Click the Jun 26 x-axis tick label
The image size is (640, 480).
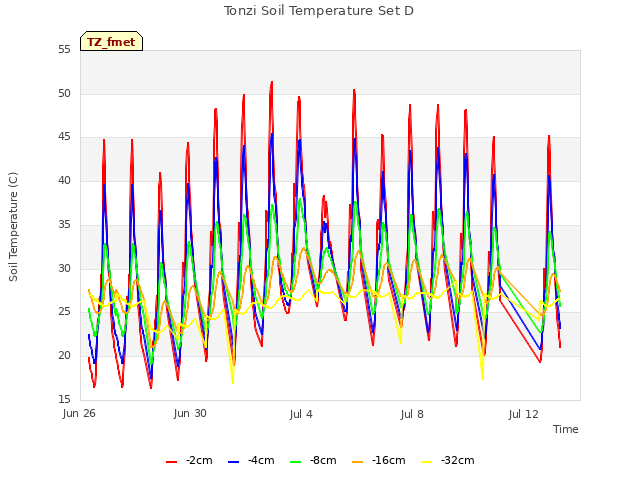coord(79,413)
